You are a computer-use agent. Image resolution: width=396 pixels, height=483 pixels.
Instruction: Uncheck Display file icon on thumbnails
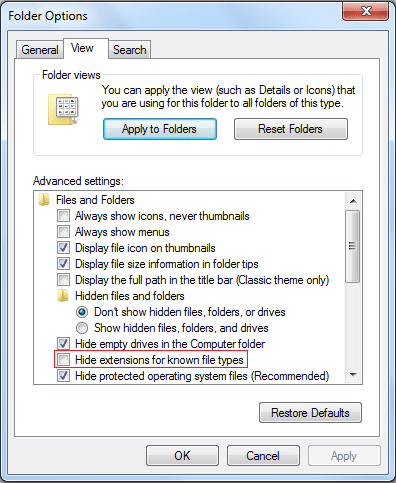point(63,248)
